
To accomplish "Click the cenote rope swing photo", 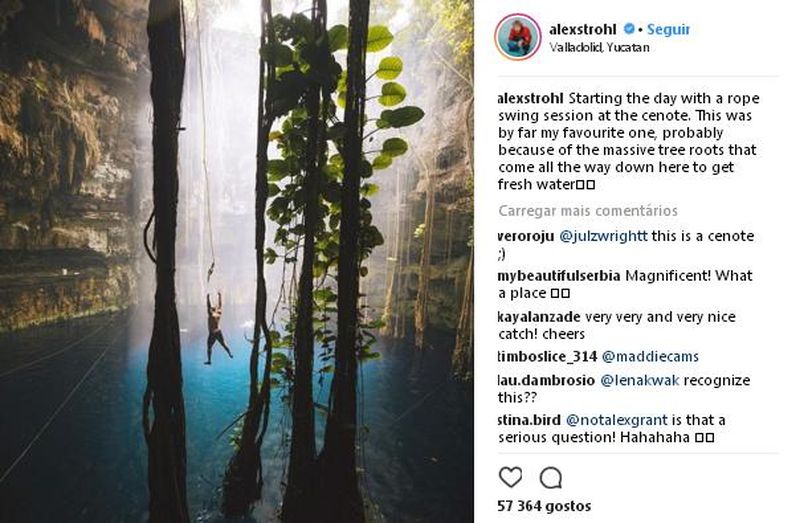I will [x=236, y=261].
